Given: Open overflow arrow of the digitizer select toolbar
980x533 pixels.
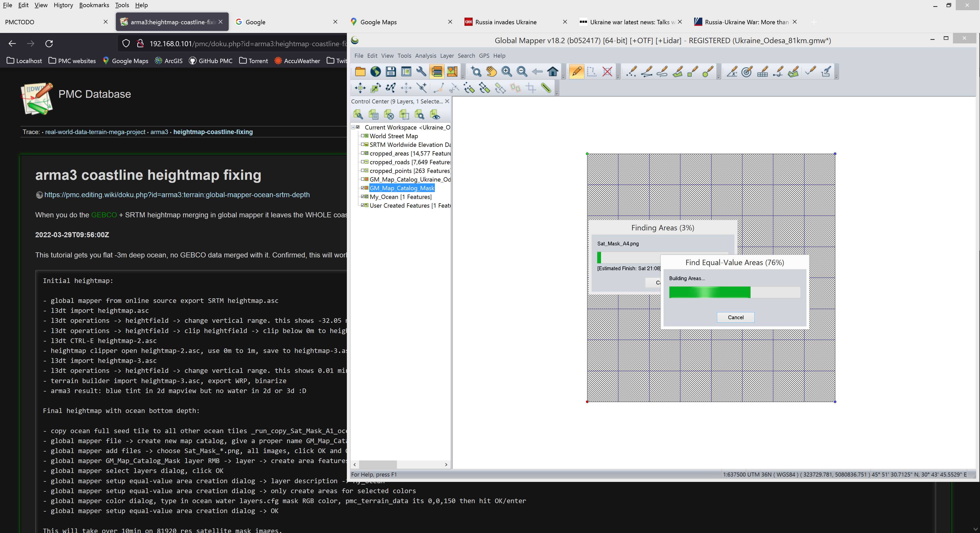Looking at the screenshot, I should coord(618,77).
